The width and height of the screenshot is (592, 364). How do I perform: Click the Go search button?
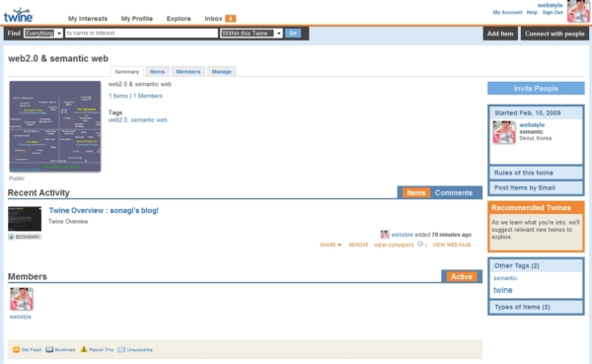pos(293,34)
